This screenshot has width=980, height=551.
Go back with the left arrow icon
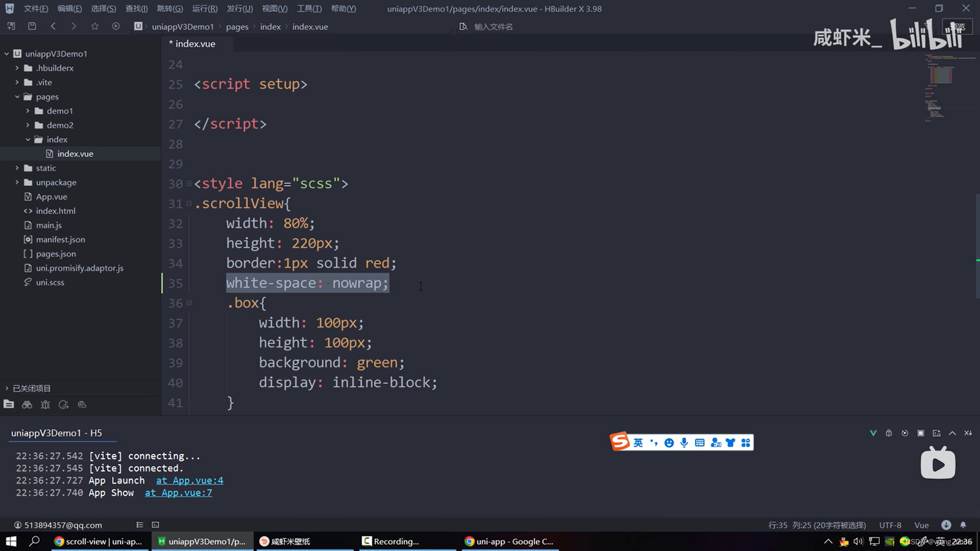[x=53, y=26]
